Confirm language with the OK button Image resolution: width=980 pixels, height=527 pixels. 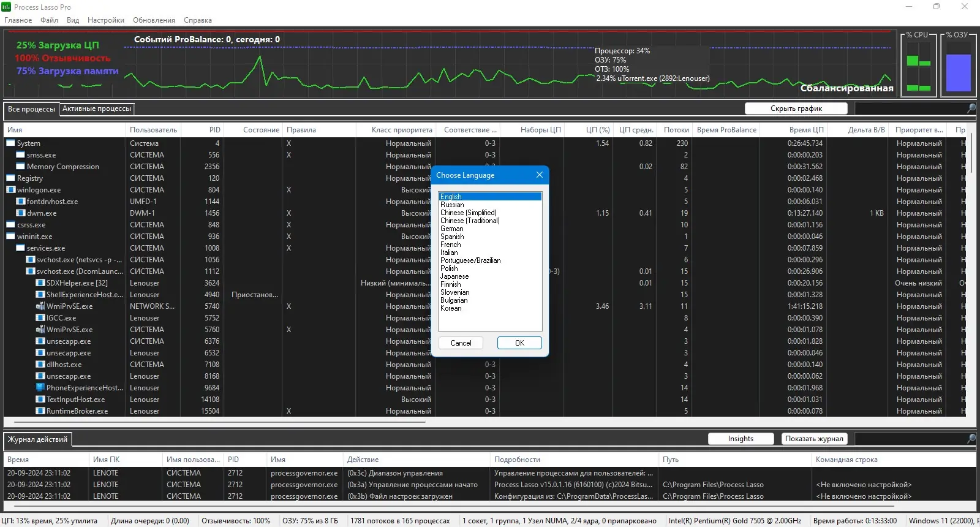519,343
